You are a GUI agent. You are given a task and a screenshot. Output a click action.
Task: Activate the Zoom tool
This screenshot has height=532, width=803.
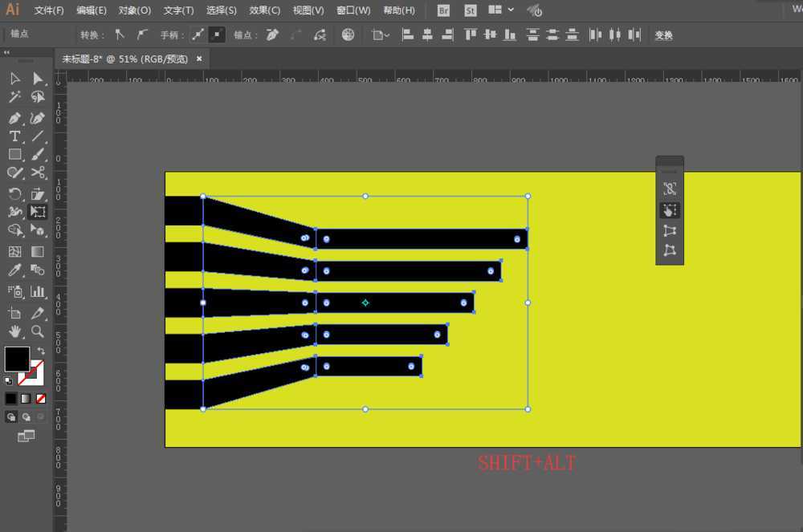pos(38,331)
